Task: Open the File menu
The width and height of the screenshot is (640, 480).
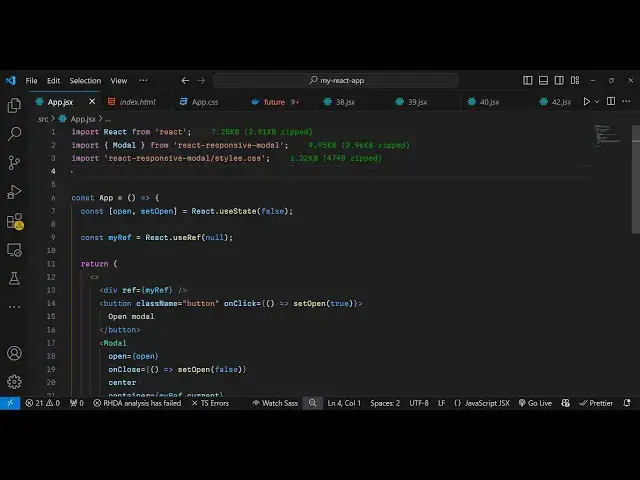Action: 31,80
